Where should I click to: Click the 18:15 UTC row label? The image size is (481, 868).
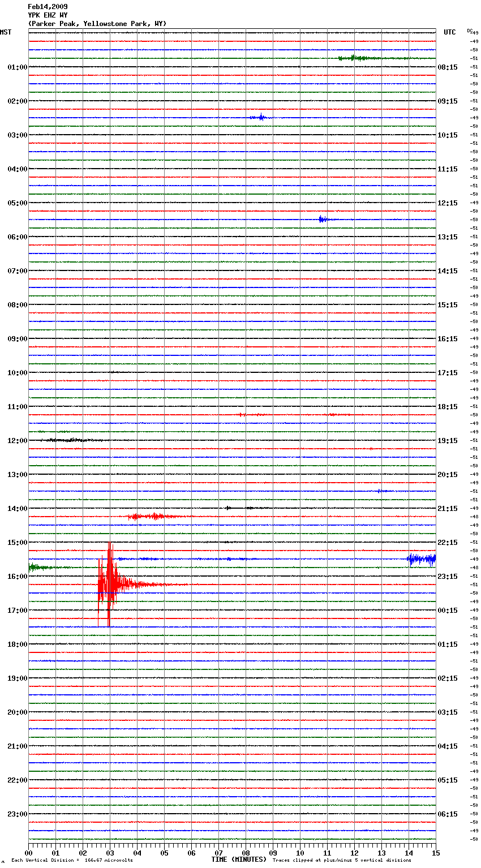[448, 407]
